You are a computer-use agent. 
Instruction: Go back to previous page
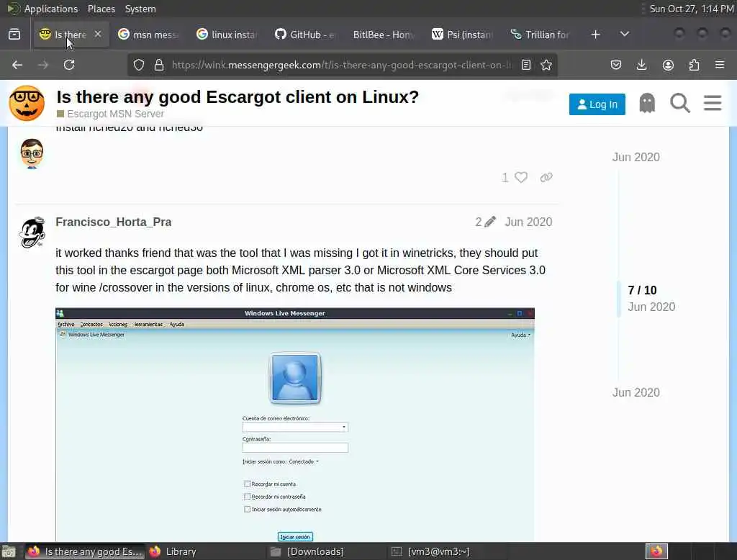pyautogui.click(x=17, y=65)
